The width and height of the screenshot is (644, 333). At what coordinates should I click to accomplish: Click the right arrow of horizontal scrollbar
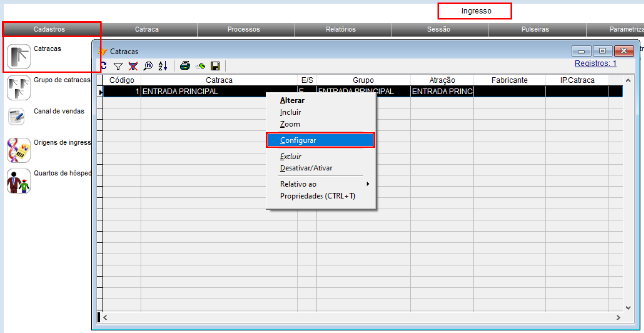tap(618, 317)
